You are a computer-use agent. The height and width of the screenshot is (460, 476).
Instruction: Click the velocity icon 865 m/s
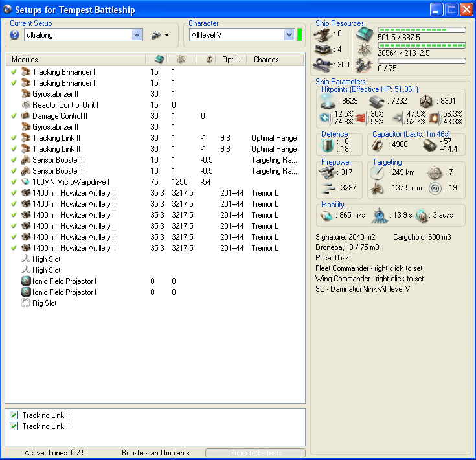(326, 215)
